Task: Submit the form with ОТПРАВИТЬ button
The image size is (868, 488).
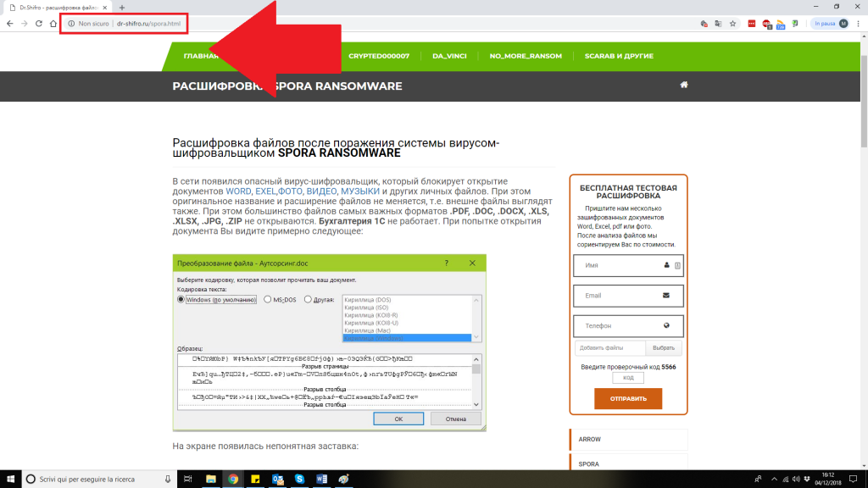Action: tap(628, 398)
